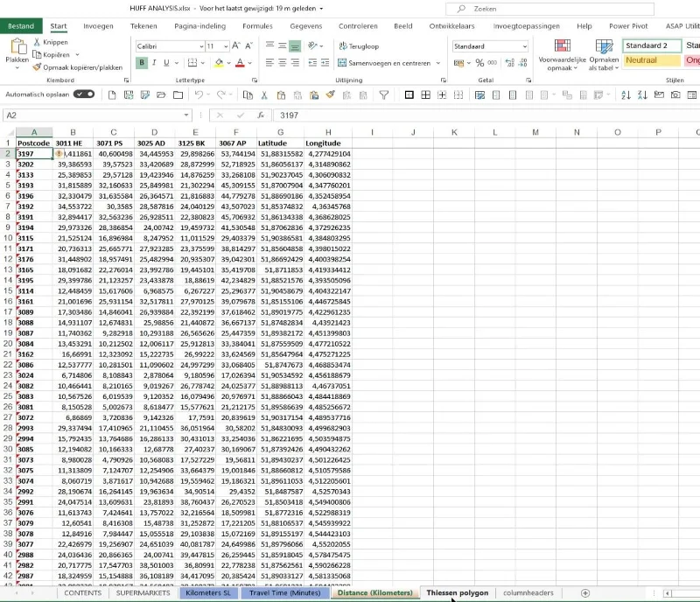
Task: Align text right in the ribbon
Action: pyautogui.click(x=295, y=62)
